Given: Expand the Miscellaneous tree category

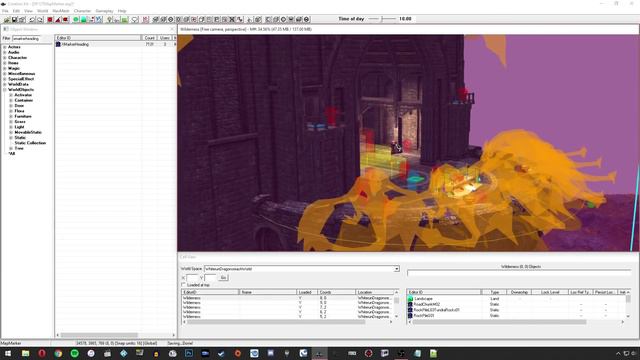Looking at the screenshot, I should pyautogui.click(x=4, y=73).
